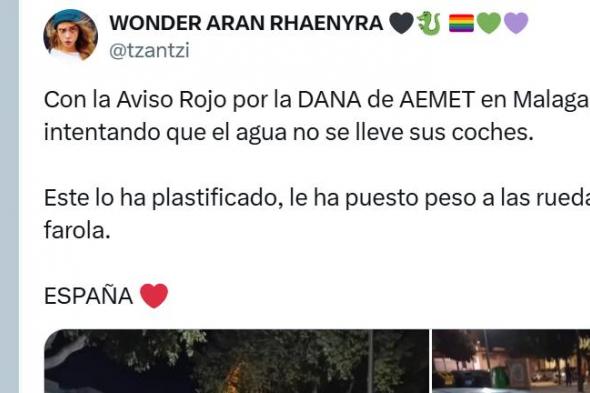This screenshot has width=590, height=393.
Task: Open the left attached photo with trees
Action: coord(236,361)
